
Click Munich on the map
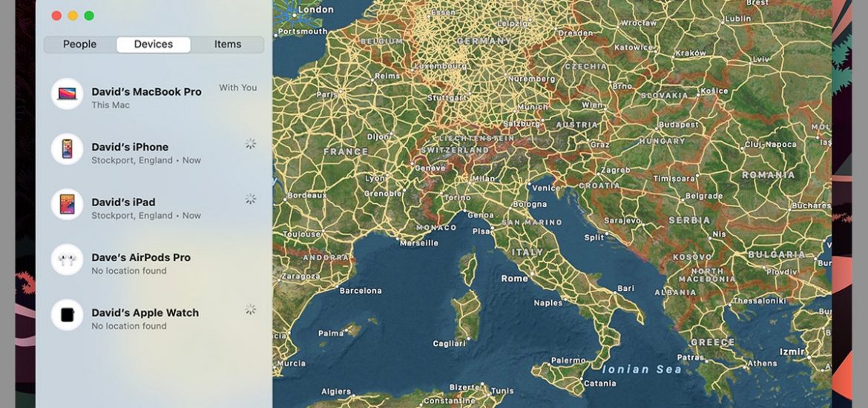pyautogui.click(x=533, y=107)
